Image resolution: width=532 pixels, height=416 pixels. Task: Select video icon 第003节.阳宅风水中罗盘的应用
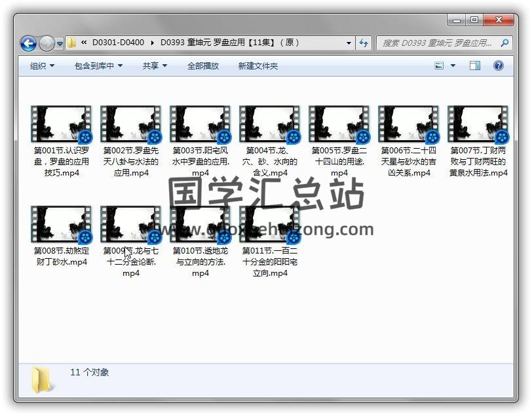tap(200, 124)
